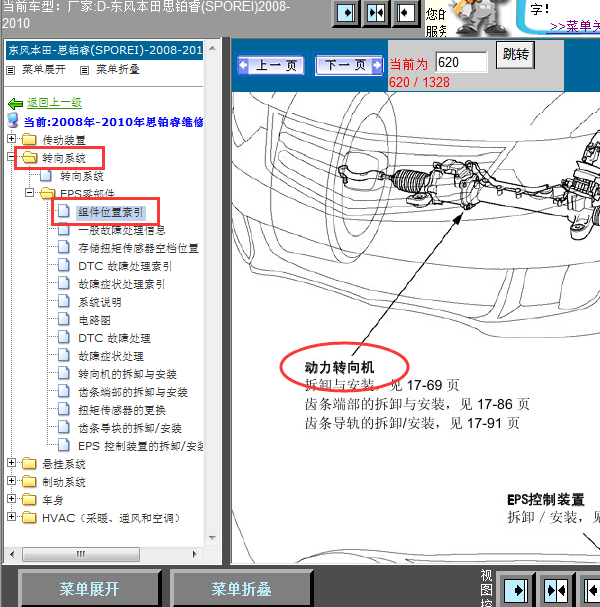This screenshot has width=600, height=607.
Task: Click the 悬挂系统 folder icon
Action: pyautogui.click(x=29, y=463)
